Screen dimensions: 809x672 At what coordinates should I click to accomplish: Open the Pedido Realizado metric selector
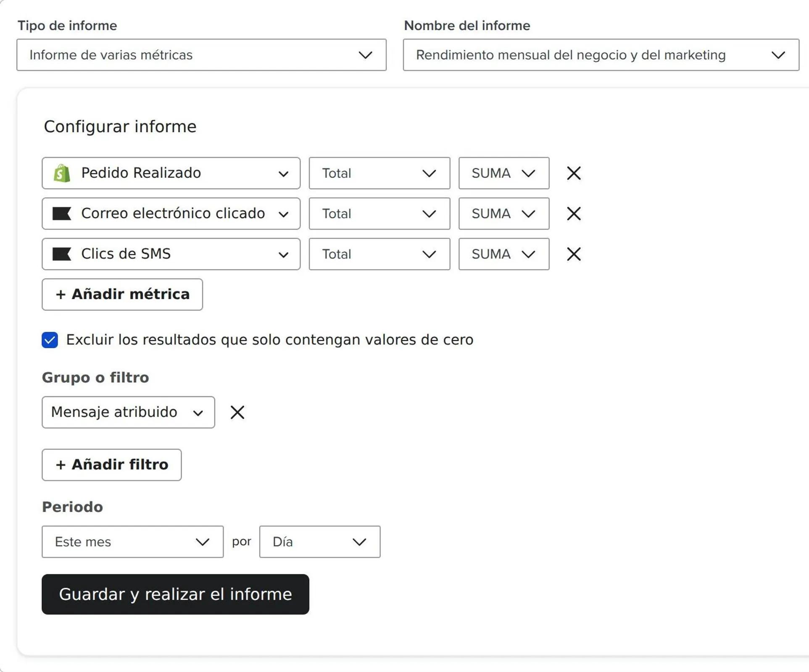[x=171, y=173]
